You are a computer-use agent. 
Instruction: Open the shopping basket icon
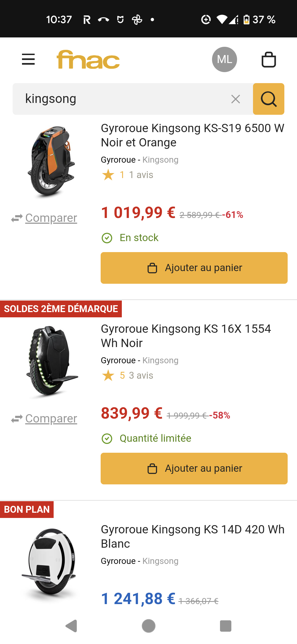[x=269, y=59]
